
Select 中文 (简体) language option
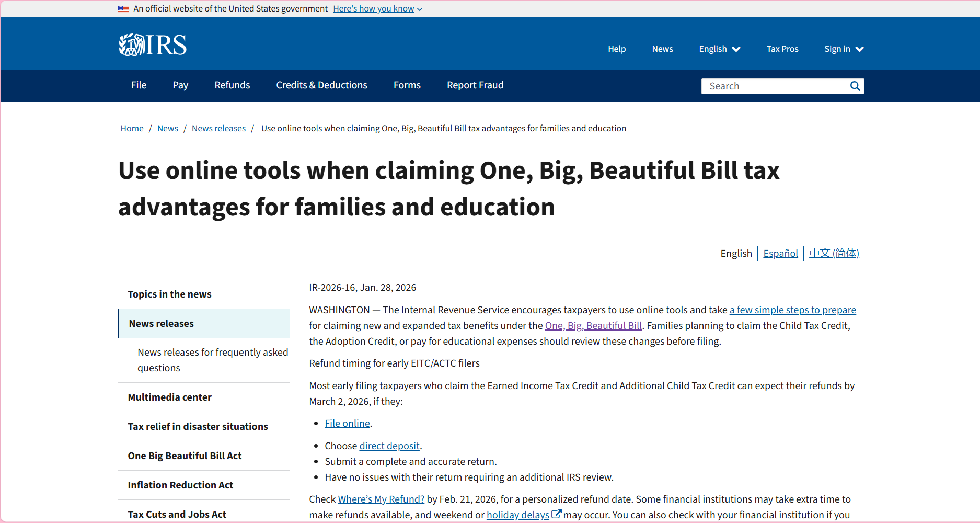pos(834,253)
